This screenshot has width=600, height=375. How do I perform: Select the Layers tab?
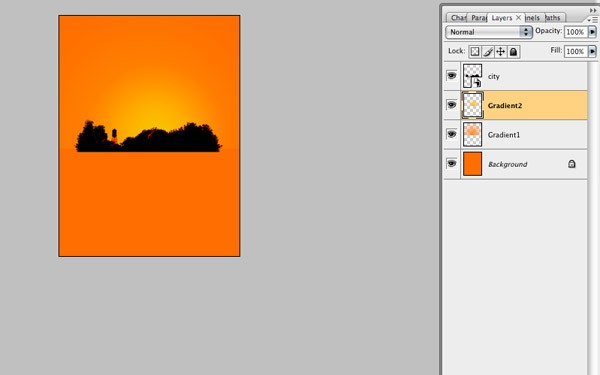[x=502, y=18]
